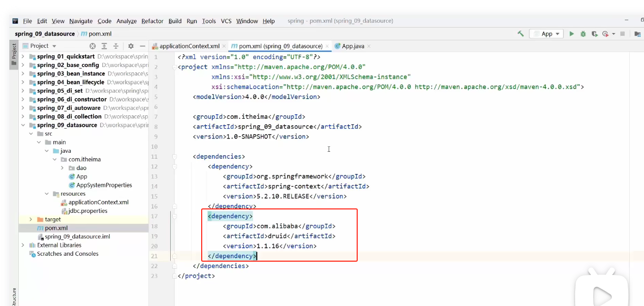The height and width of the screenshot is (306, 644).
Task: Select com.itheima package in tree
Action: click(x=84, y=160)
